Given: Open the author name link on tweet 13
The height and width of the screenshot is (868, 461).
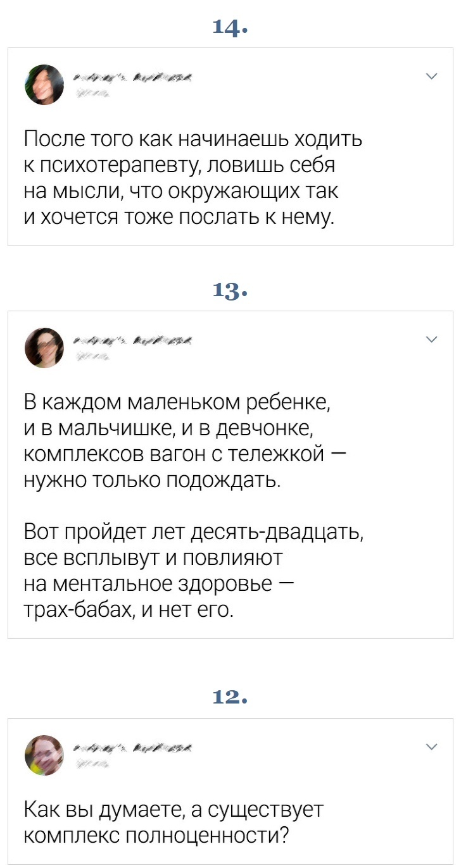Looking at the screenshot, I should click(134, 341).
